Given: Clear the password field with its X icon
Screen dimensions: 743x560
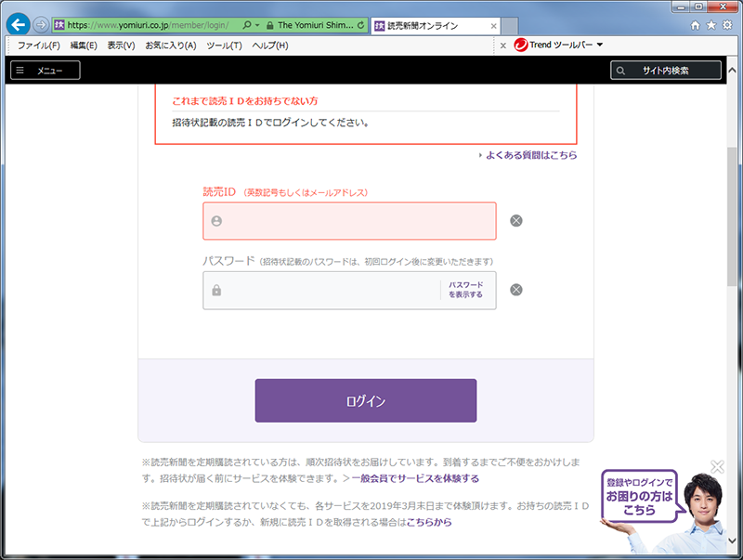Looking at the screenshot, I should [516, 290].
